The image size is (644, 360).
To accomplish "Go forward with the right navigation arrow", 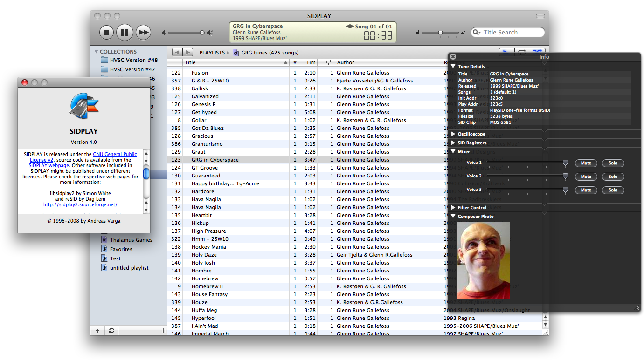I will click(187, 53).
